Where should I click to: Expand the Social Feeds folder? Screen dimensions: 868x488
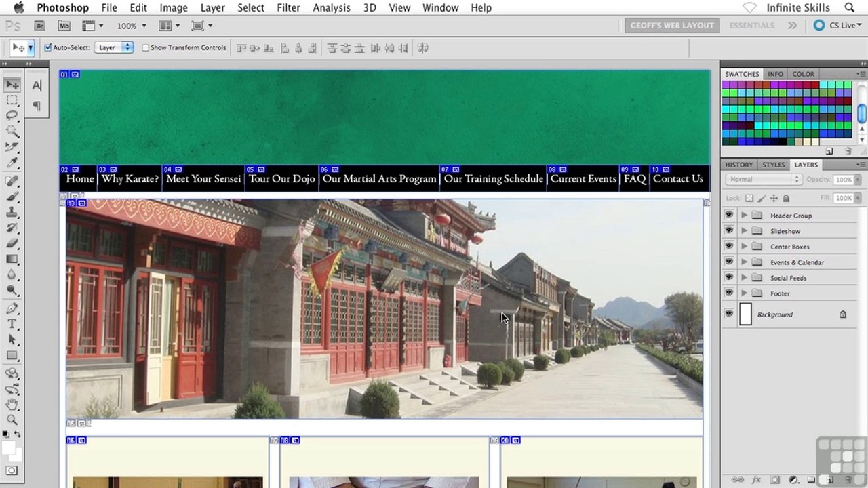(745, 278)
